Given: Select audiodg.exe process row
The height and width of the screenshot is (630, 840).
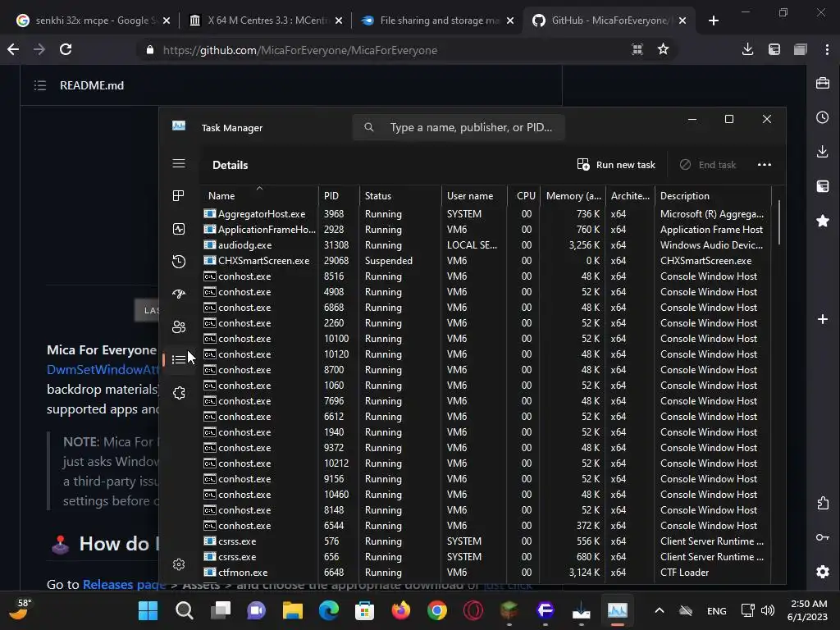Looking at the screenshot, I should 486,244.
